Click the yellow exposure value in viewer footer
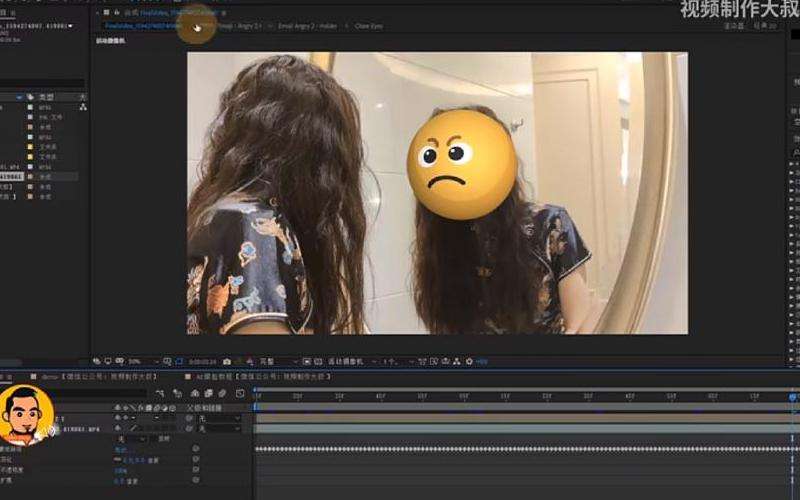800x500 pixels. click(481, 360)
